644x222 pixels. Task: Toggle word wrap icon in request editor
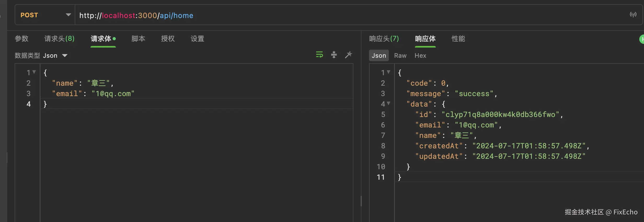319,55
